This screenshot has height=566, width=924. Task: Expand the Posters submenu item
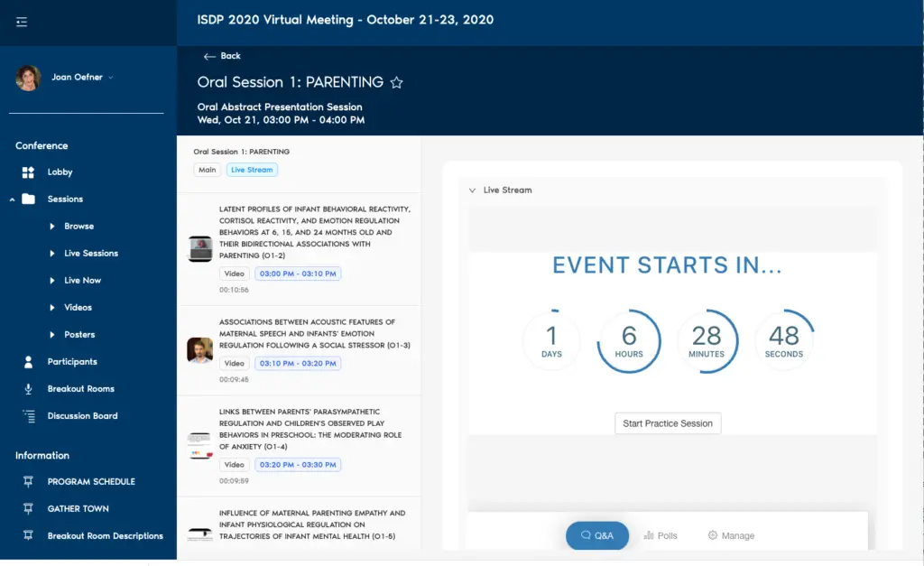(52, 335)
